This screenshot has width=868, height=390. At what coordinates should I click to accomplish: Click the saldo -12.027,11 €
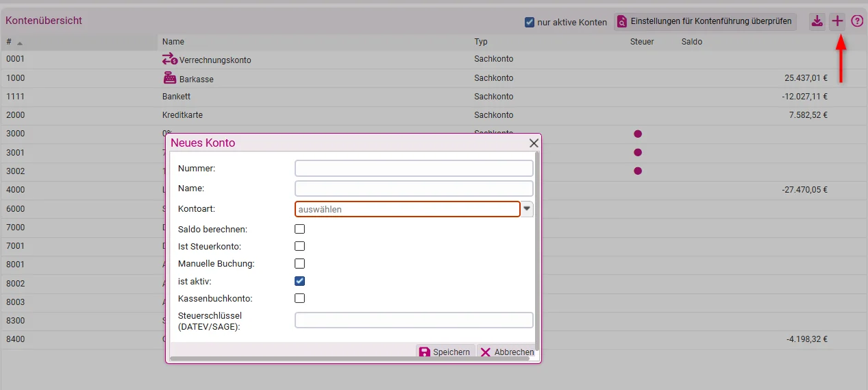coord(804,97)
